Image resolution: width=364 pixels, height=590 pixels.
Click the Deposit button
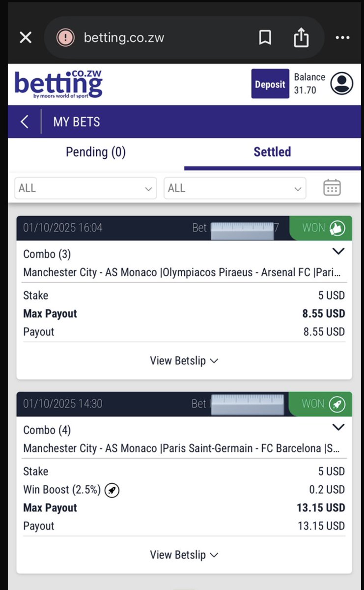click(x=270, y=84)
